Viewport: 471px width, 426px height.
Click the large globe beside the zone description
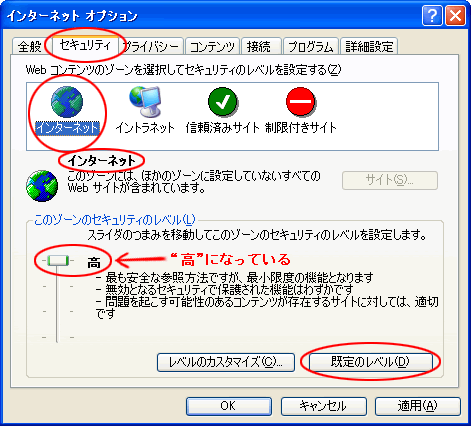click(x=42, y=186)
